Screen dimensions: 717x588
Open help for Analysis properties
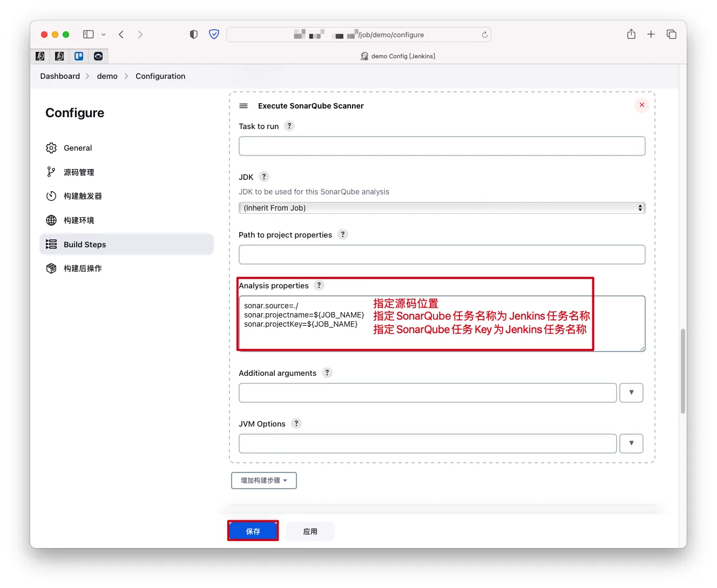tap(319, 285)
